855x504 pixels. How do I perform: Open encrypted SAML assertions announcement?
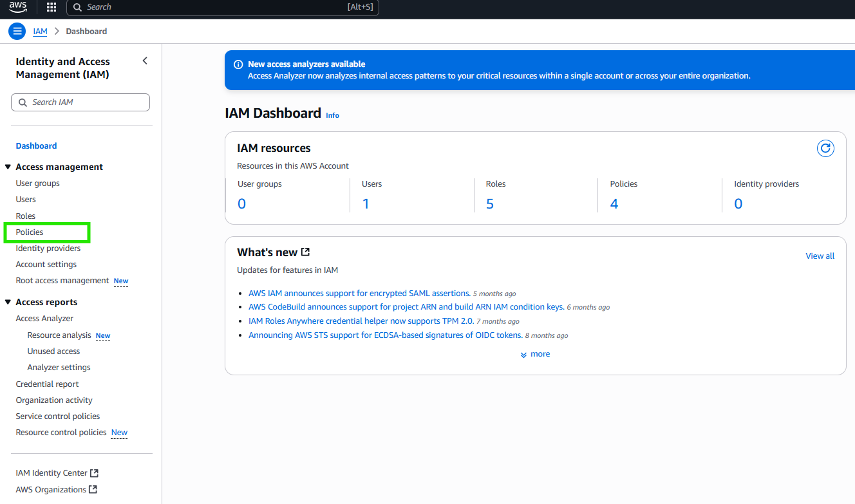tap(359, 293)
